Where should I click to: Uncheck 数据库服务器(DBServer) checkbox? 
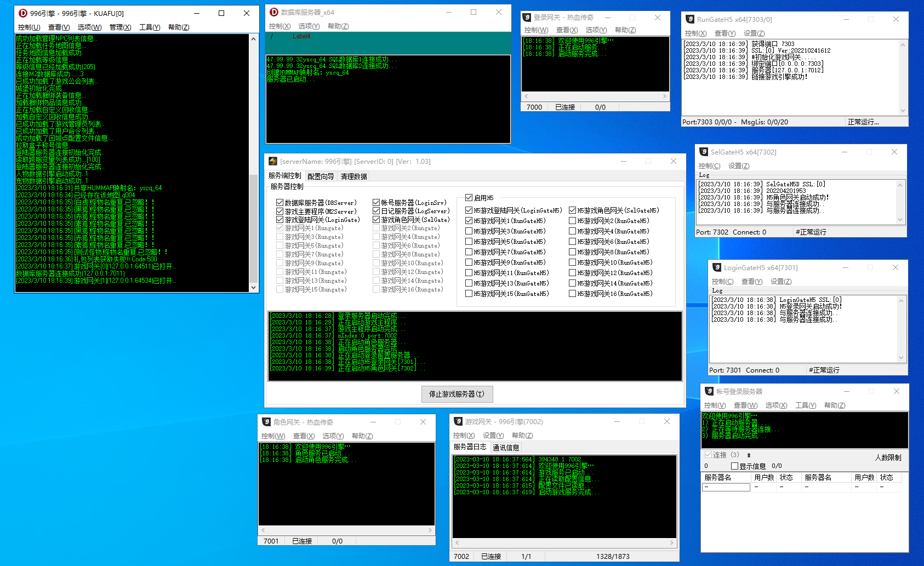click(280, 203)
